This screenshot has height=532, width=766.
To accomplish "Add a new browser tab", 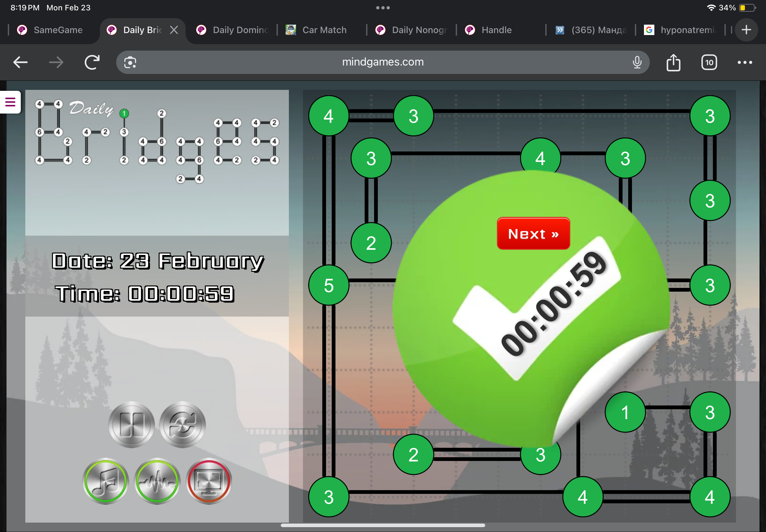I will pyautogui.click(x=746, y=30).
